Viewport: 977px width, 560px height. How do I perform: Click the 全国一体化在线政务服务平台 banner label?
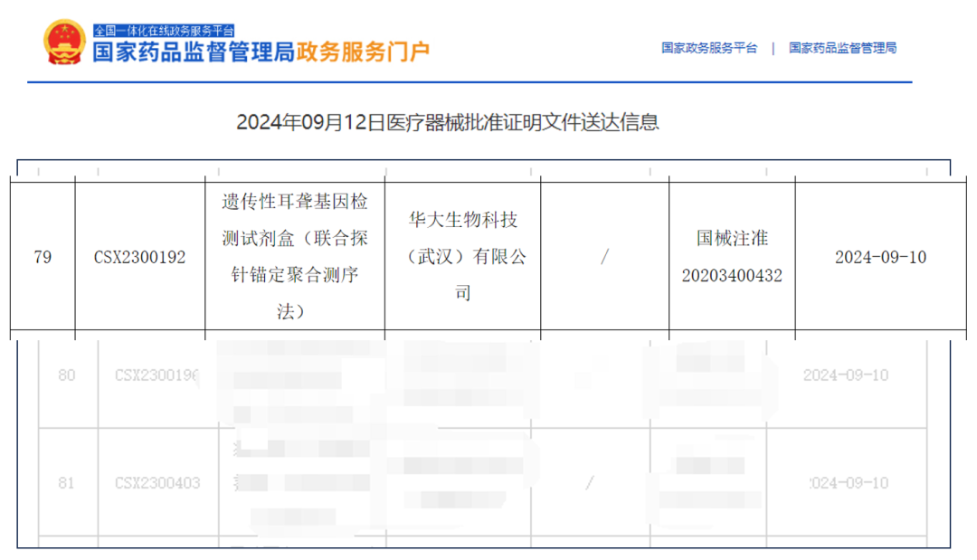point(165,30)
